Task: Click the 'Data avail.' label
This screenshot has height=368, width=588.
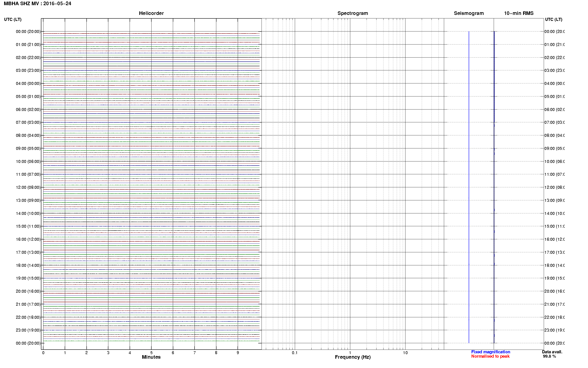Action: click(552, 352)
